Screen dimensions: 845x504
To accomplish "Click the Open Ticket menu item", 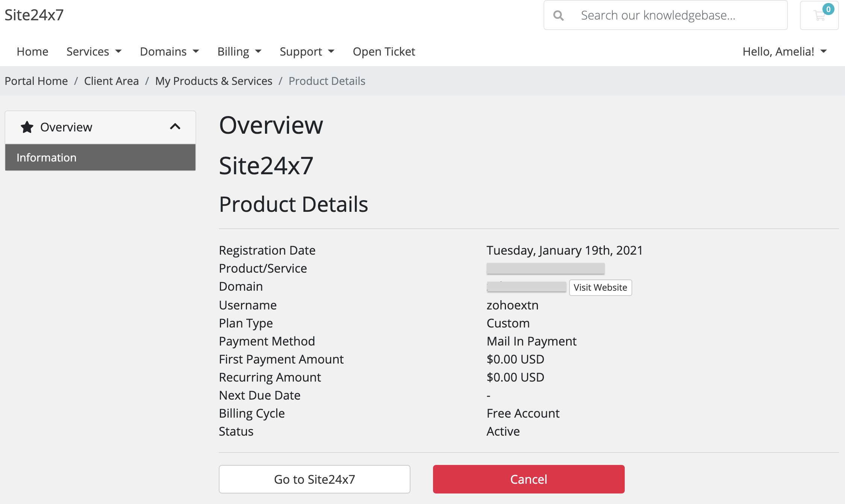I will [x=385, y=51].
